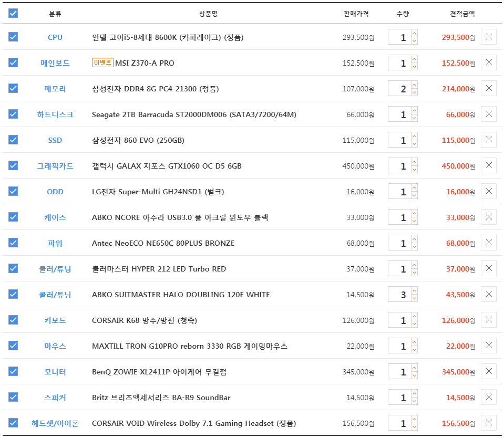Delete the 그래픽카드 GTX1060 row

(x=489, y=165)
